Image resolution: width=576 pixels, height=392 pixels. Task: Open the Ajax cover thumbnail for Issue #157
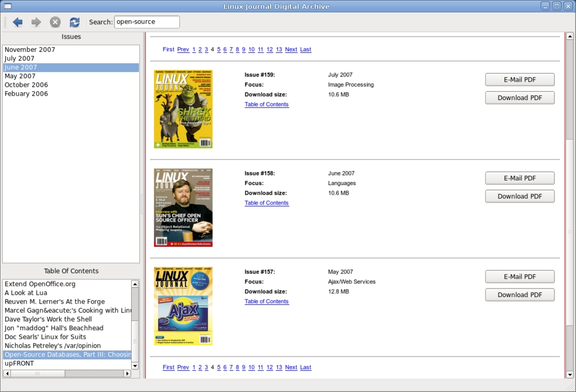coord(183,306)
